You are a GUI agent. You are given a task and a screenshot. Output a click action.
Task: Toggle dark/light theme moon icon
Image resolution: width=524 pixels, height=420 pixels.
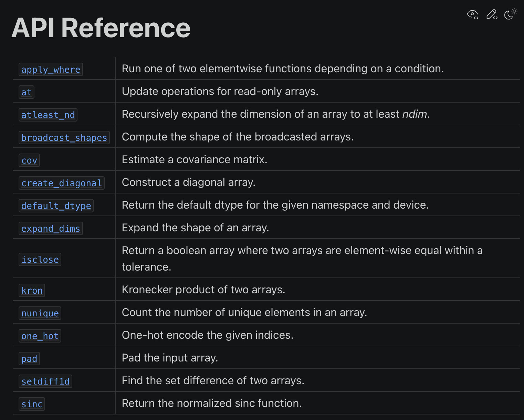click(510, 14)
